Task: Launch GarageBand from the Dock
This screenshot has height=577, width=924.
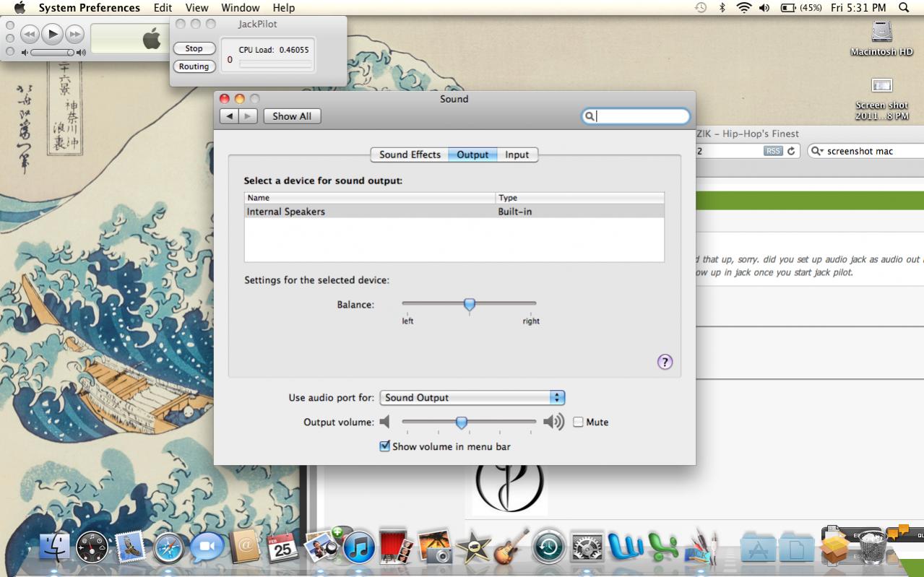Action: tap(511, 547)
